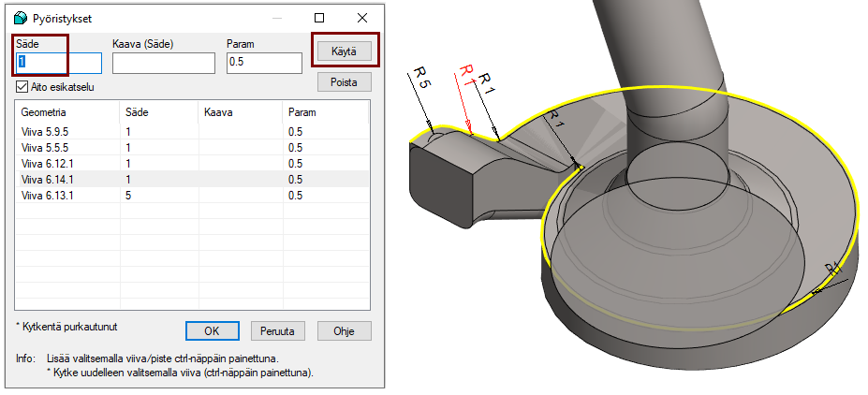This screenshot has height=395, width=868.
Task: Confirm with the OK button
Action: [x=211, y=330]
